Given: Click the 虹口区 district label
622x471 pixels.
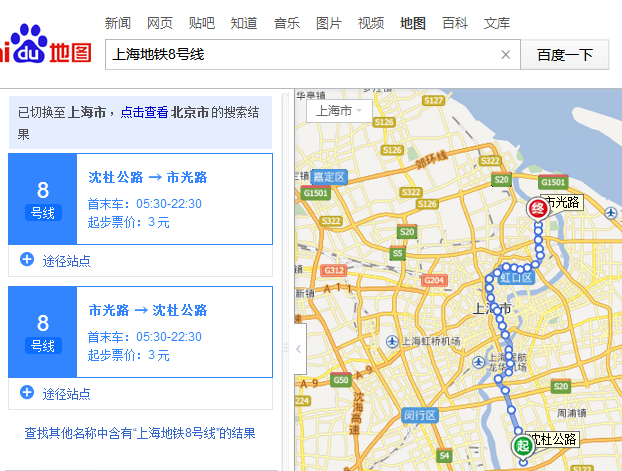Looking at the screenshot, I should point(516,277).
